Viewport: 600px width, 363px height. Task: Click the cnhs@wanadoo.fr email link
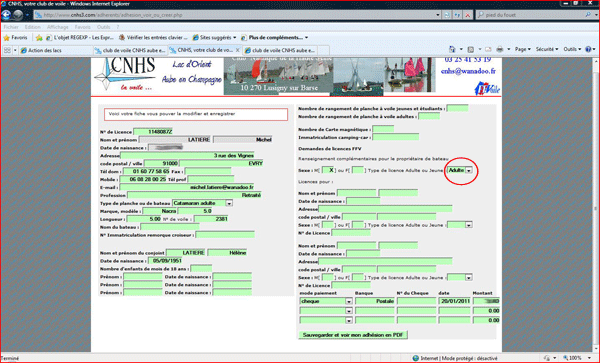(468, 71)
